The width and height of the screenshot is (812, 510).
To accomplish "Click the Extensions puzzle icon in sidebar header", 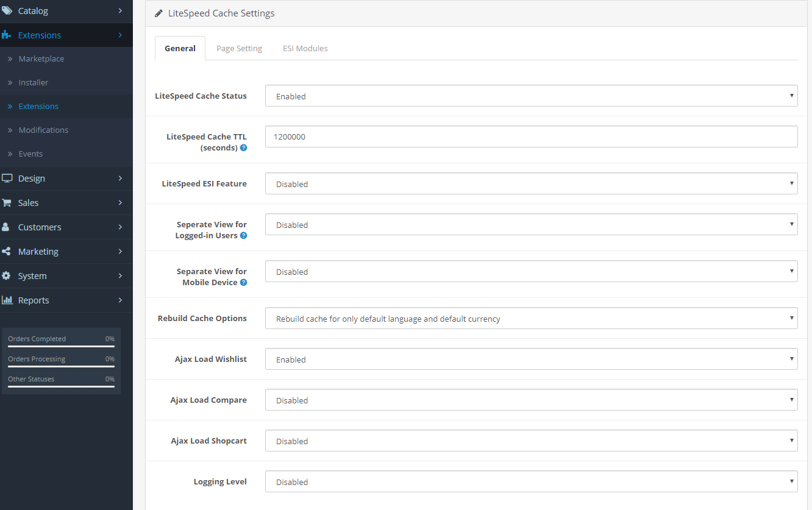I will point(7,35).
